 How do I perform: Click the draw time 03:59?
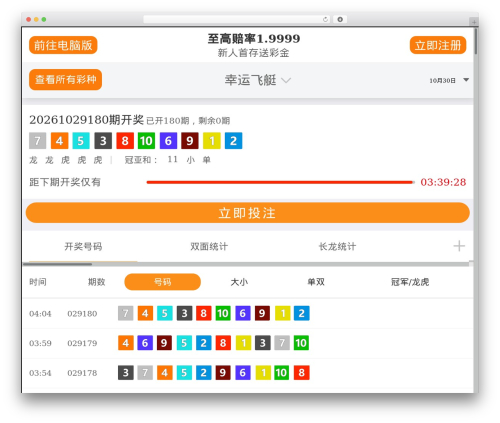pyautogui.click(x=40, y=343)
